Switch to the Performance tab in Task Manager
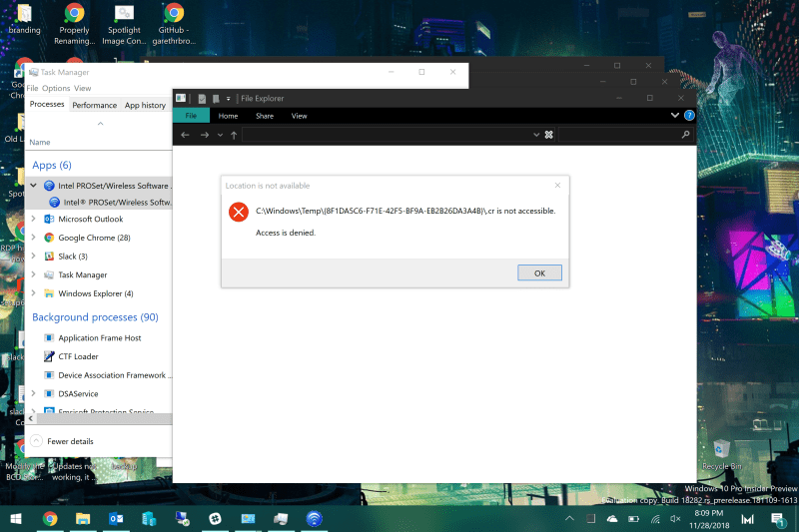The width and height of the screenshot is (799, 532). point(94,105)
